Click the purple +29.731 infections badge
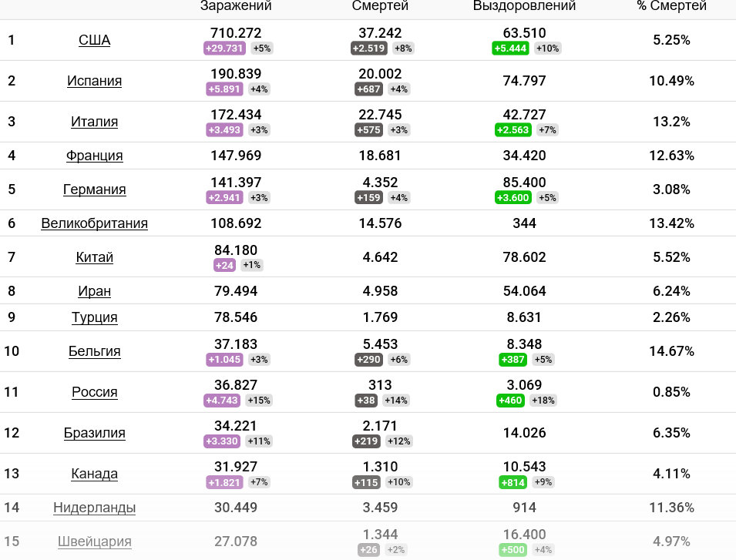 224,49
